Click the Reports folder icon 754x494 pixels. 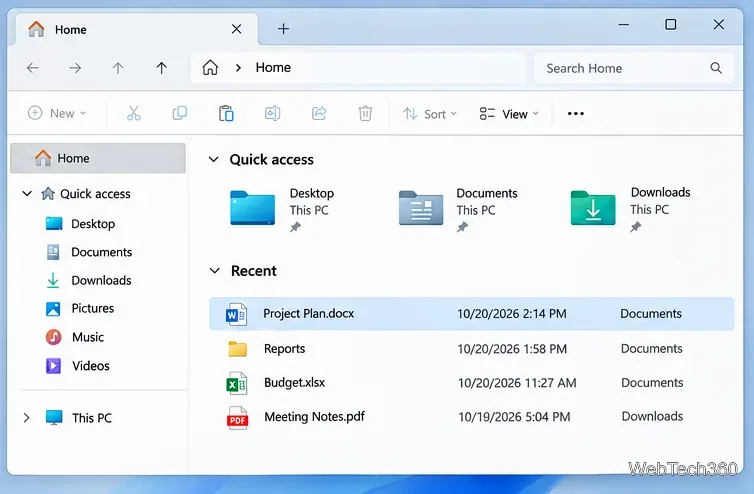tap(238, 349)
